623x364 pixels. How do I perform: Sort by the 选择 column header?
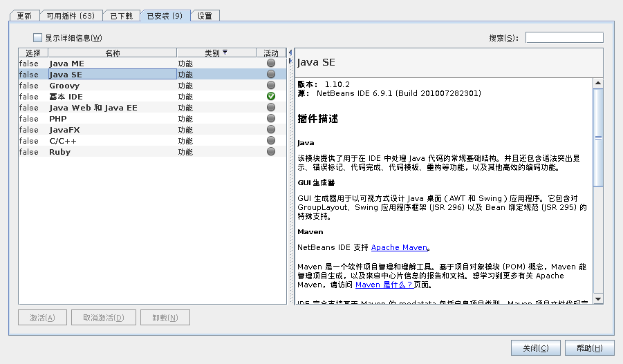(33, 52)
